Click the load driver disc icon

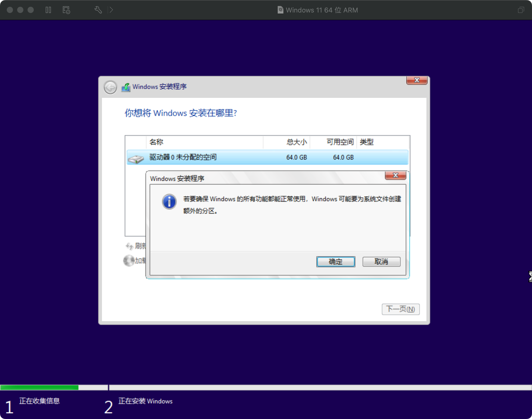click(x=129, y=260)
